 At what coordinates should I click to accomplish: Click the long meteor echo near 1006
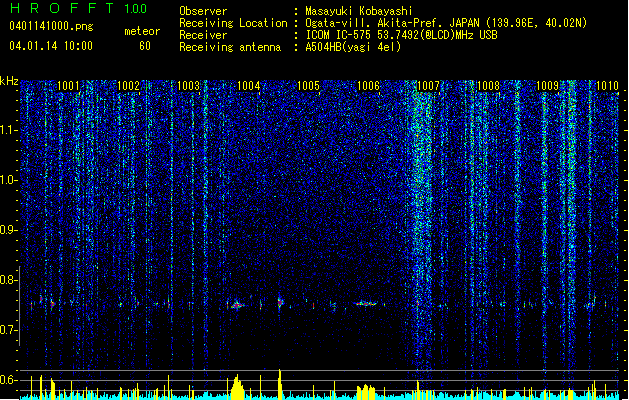click(365, 304)
